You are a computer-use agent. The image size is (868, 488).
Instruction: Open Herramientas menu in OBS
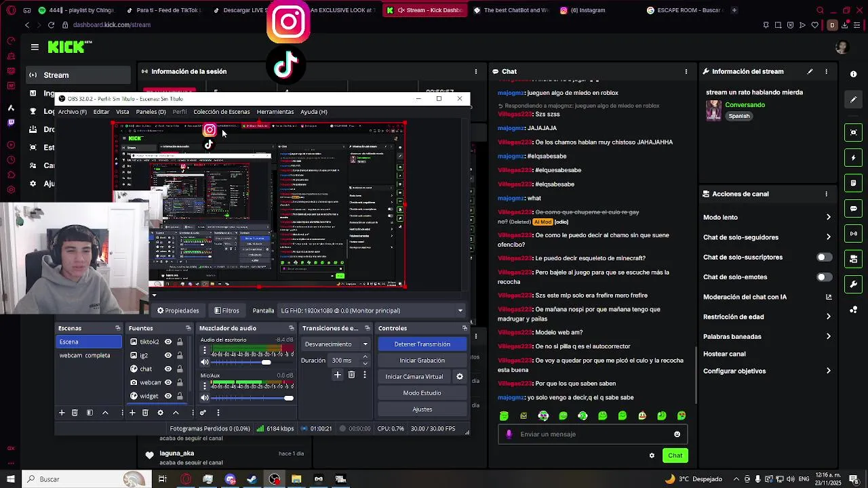pyautogui.click(x=275, y=112)
